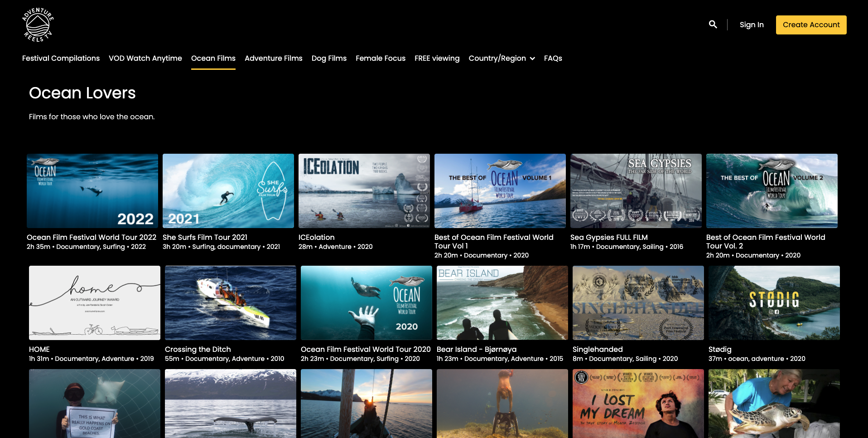Click the ICEolation title link

click(316, 237)
